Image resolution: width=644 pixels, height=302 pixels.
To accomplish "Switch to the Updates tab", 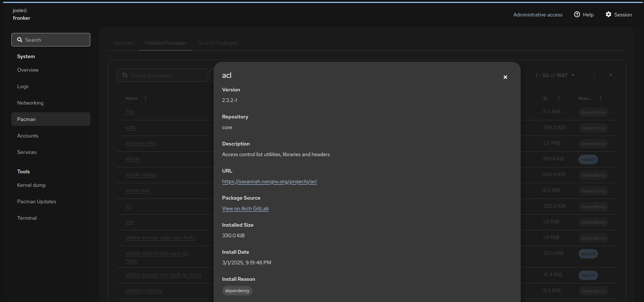I will [x=123, y=43].
